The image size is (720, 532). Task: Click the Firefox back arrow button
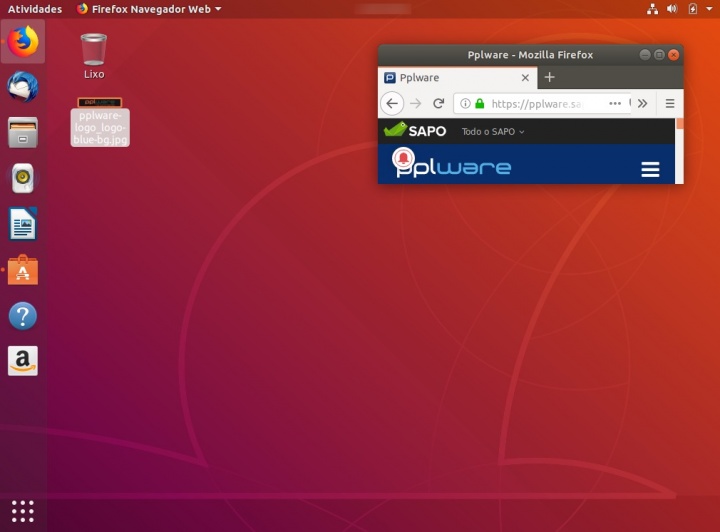click(392, 103)
